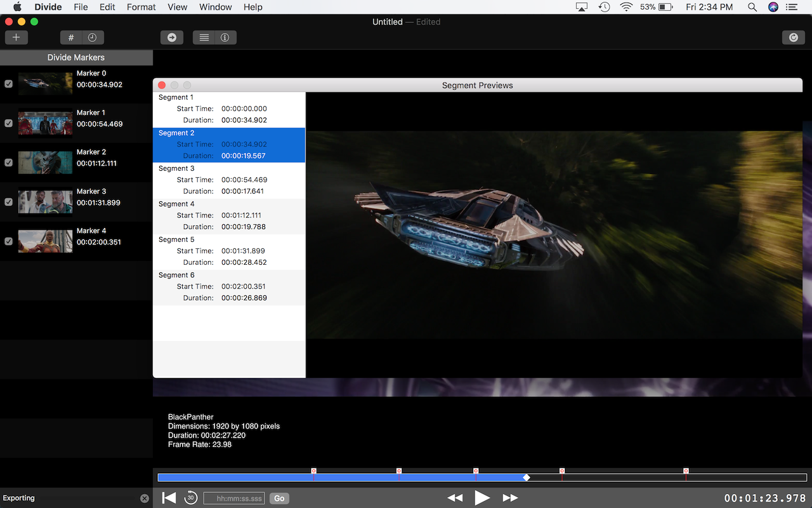Select Marker 2 thumbnail

click(45, 163)
